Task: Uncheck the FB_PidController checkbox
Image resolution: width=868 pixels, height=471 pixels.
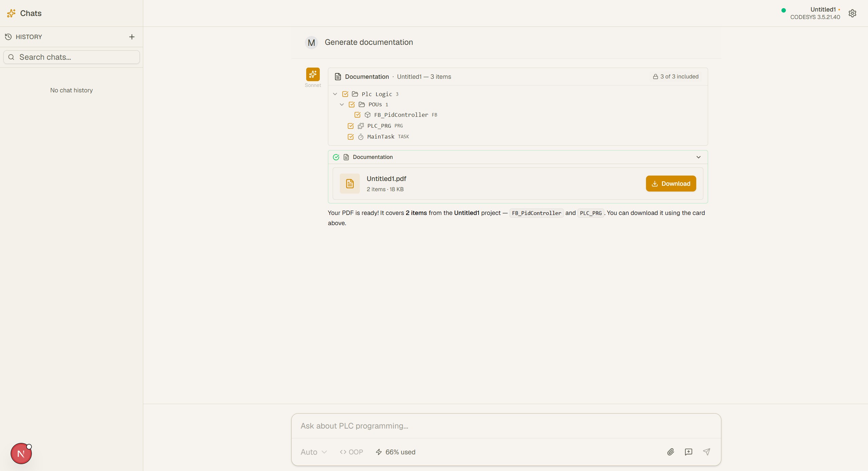Action: coord(357,115)
